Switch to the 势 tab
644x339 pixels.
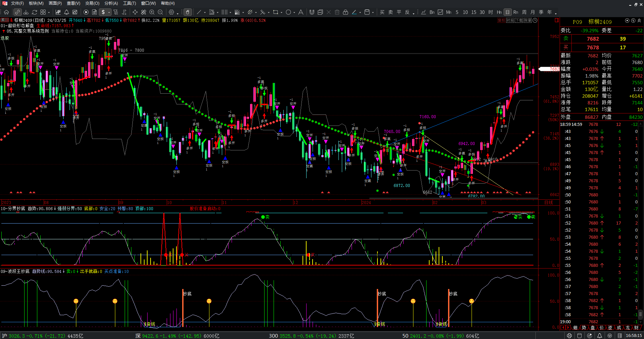coord(584,328)
